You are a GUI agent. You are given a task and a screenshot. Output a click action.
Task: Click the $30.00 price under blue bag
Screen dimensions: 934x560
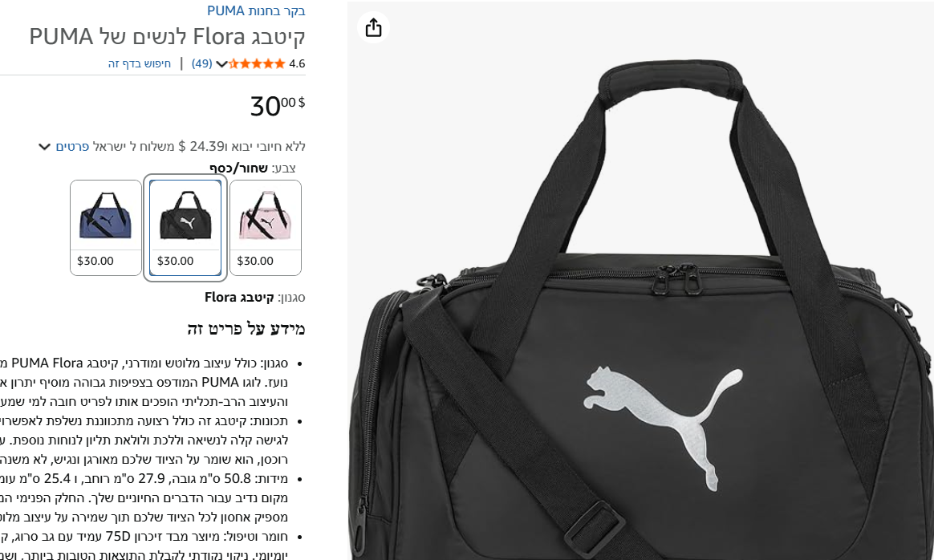pos(95,261)
